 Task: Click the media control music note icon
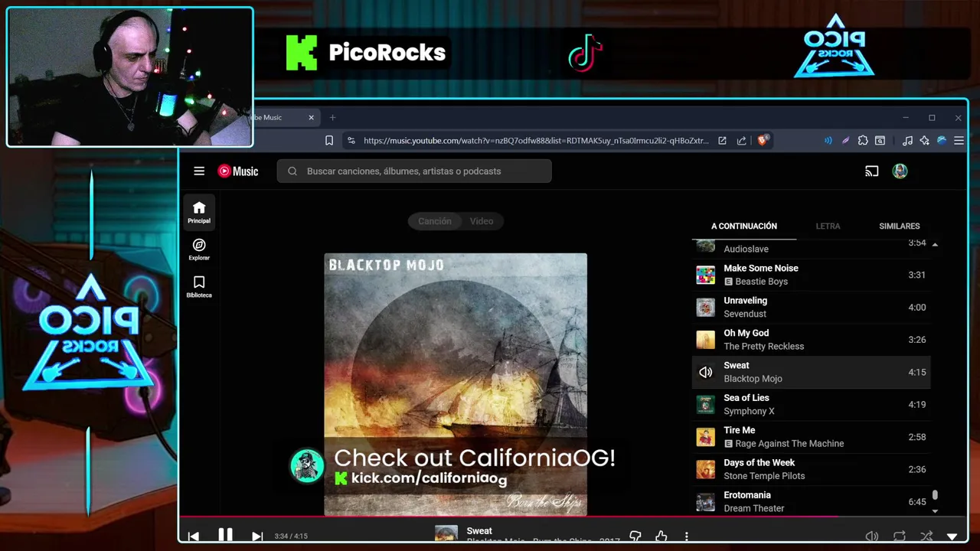tap(907, 141)
